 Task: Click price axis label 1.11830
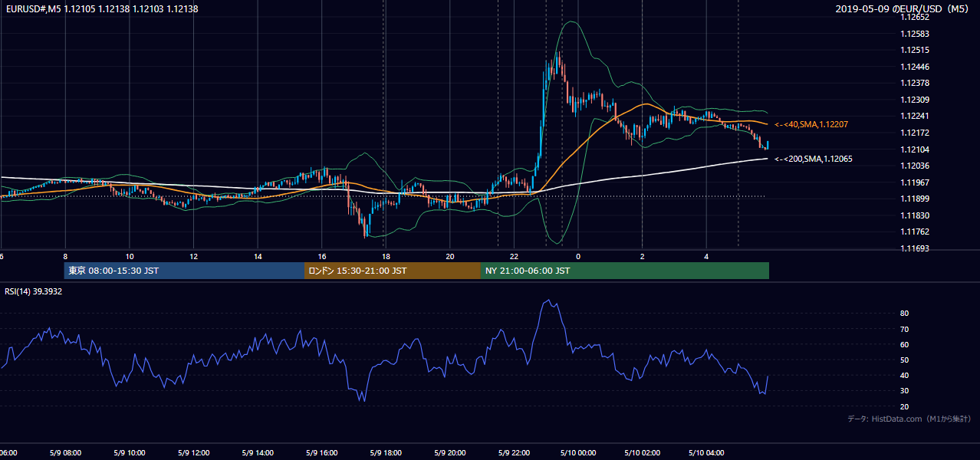[x=915, y=215]
